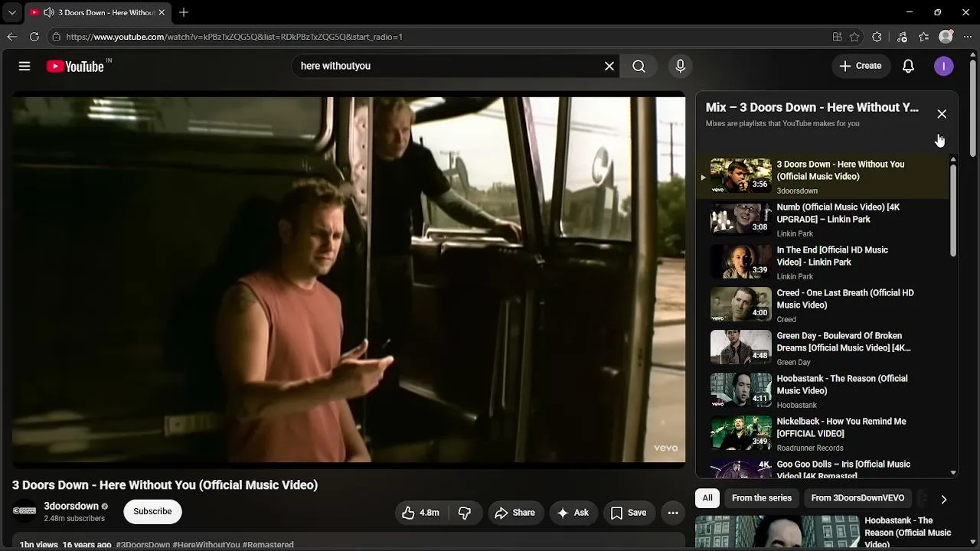Run the search with the magnifier button
The height and width of the screenshot is (551, 980).
tap(639, 66)
